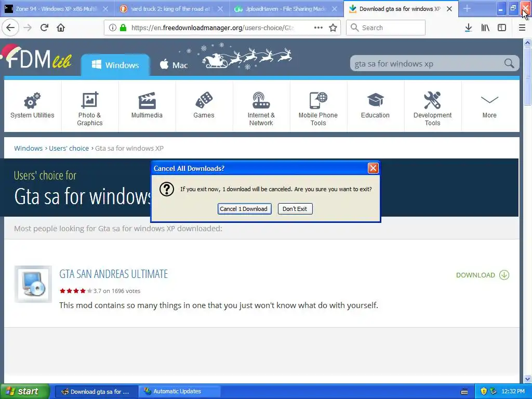This screenshot has height=399, width=532.
Task: Click the green padlock security icon
Action: coord(123,28)
